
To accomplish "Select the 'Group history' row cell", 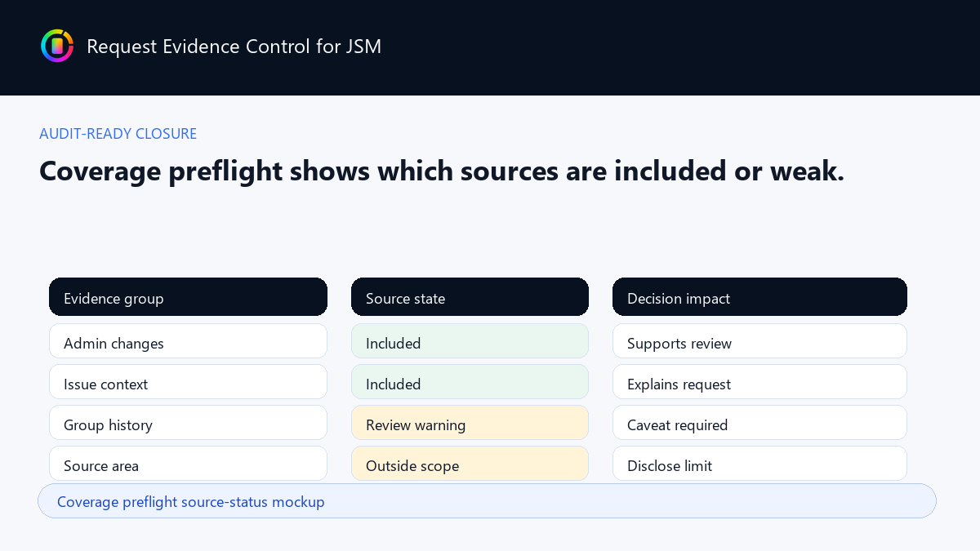I will pyautogui.click(x=188, y=423).
